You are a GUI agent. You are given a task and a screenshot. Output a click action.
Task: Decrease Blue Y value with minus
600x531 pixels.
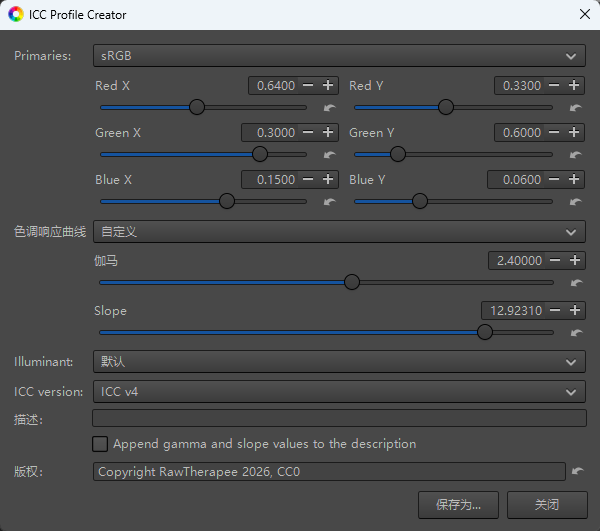(554, 179)
